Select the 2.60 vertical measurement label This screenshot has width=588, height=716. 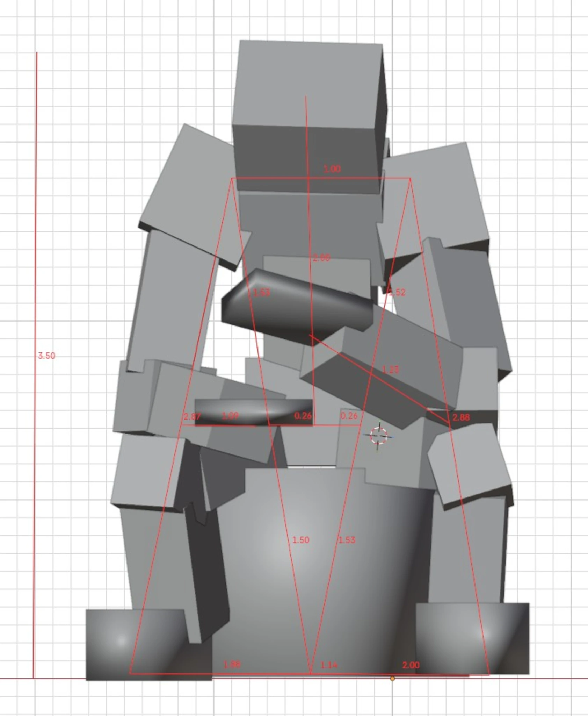pyautogui.click(x=321, y=258)
